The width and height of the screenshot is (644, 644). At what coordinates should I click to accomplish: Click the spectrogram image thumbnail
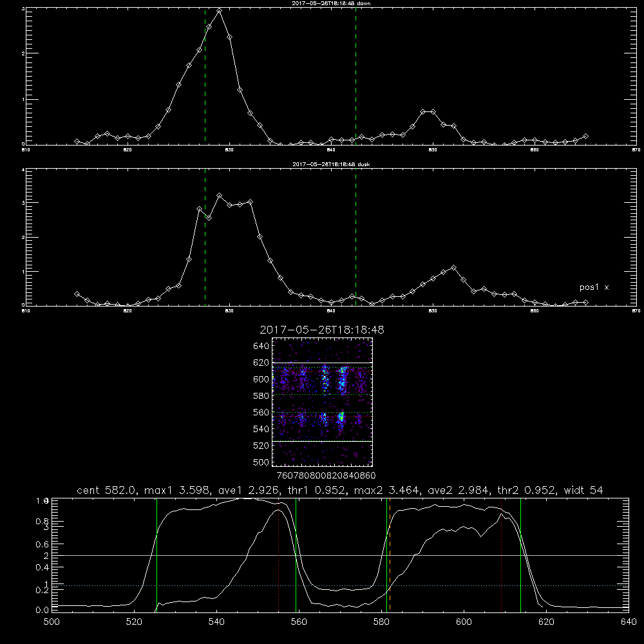(x=322, y=402)
